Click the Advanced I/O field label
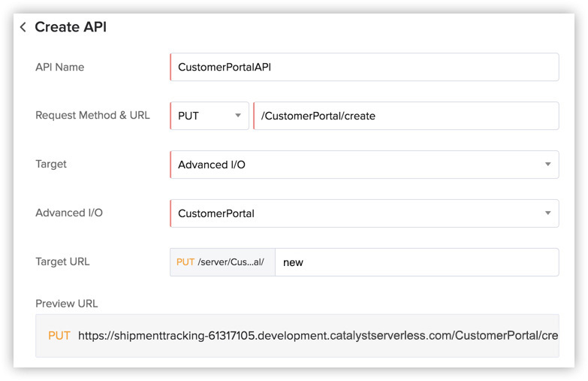 point(69,213)
